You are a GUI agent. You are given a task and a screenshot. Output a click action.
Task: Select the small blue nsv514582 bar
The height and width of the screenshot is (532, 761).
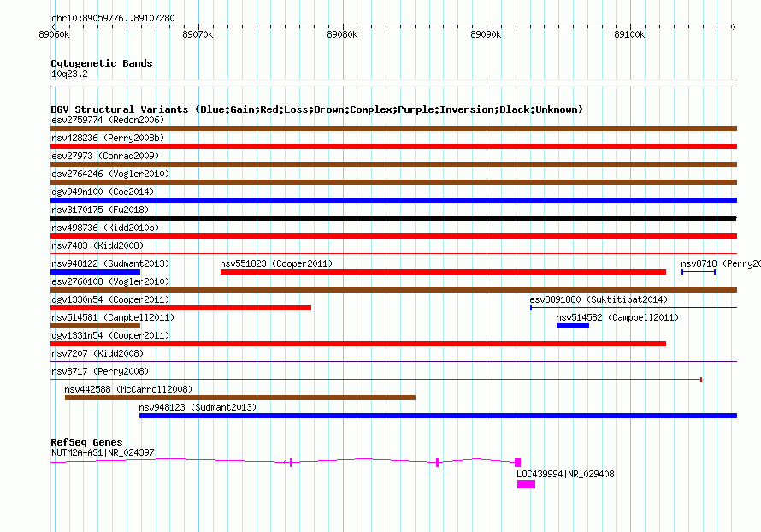click(573, 326)
